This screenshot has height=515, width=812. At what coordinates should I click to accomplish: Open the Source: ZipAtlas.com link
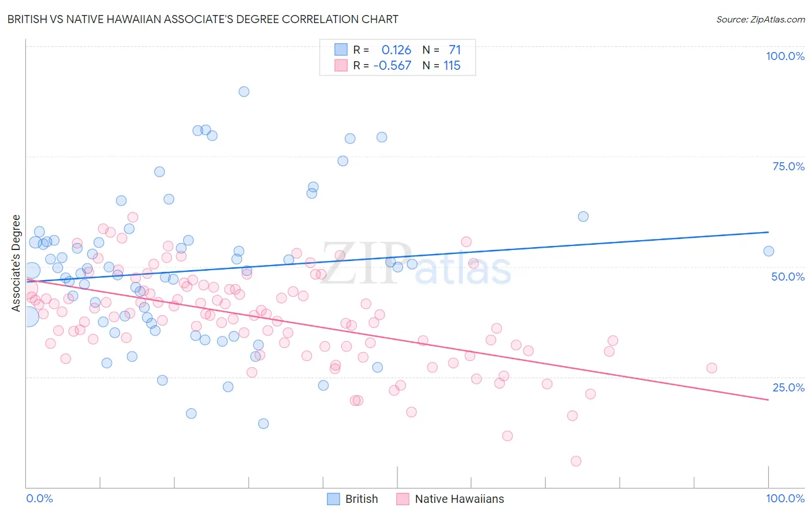761,19
